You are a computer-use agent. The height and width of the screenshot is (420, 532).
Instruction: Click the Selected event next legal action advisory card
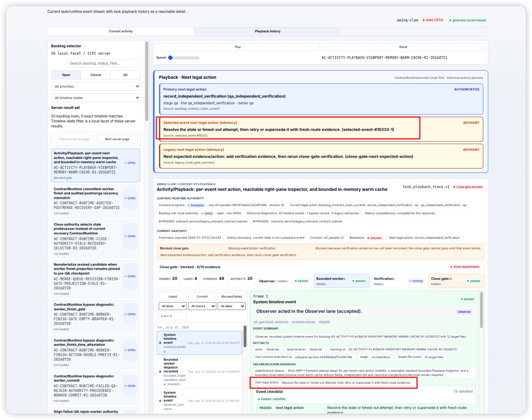(321, 129)
